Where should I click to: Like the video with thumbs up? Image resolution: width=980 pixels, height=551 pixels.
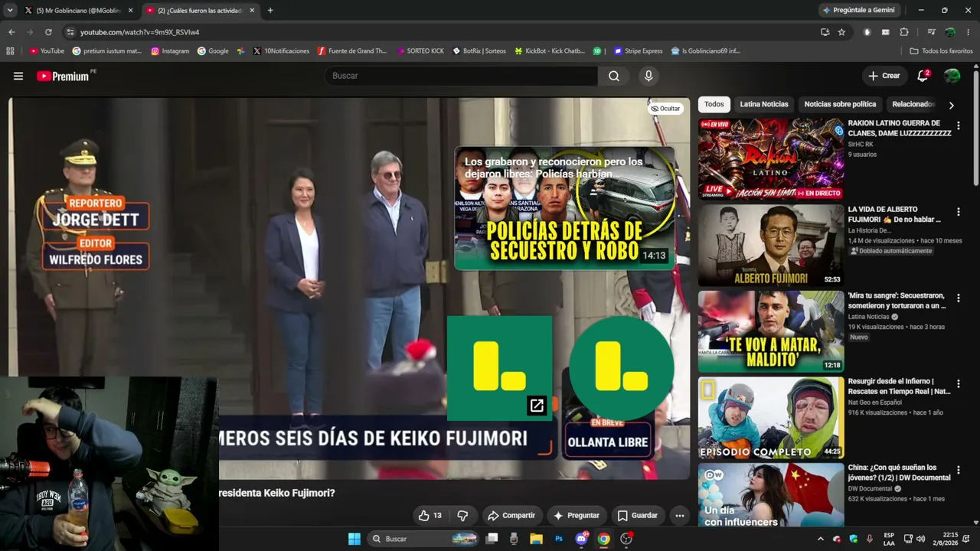click(x=430, y=516)
